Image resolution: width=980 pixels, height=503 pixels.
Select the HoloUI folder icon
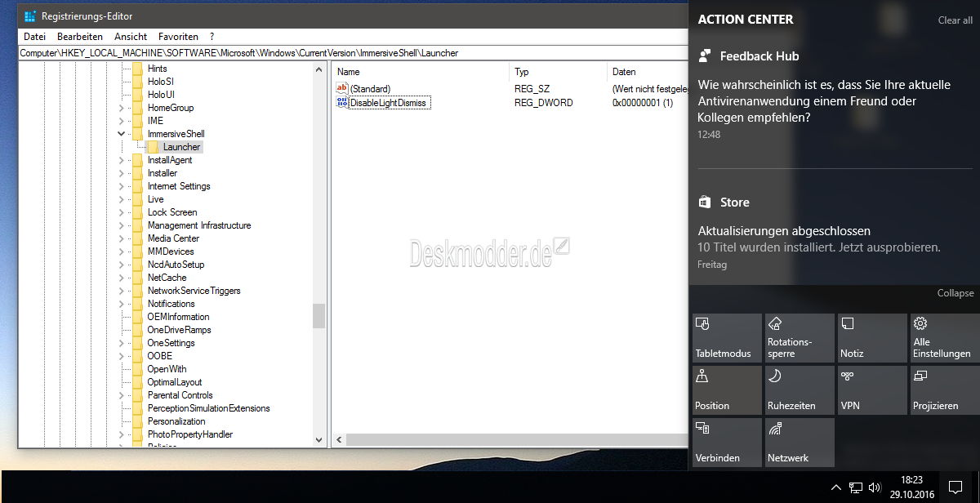[137, 95]
